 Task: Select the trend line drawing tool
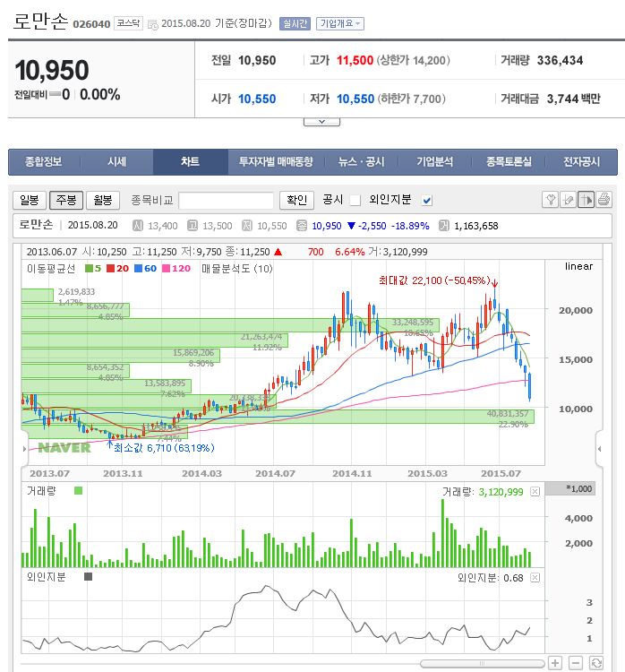tap(568, 200)
